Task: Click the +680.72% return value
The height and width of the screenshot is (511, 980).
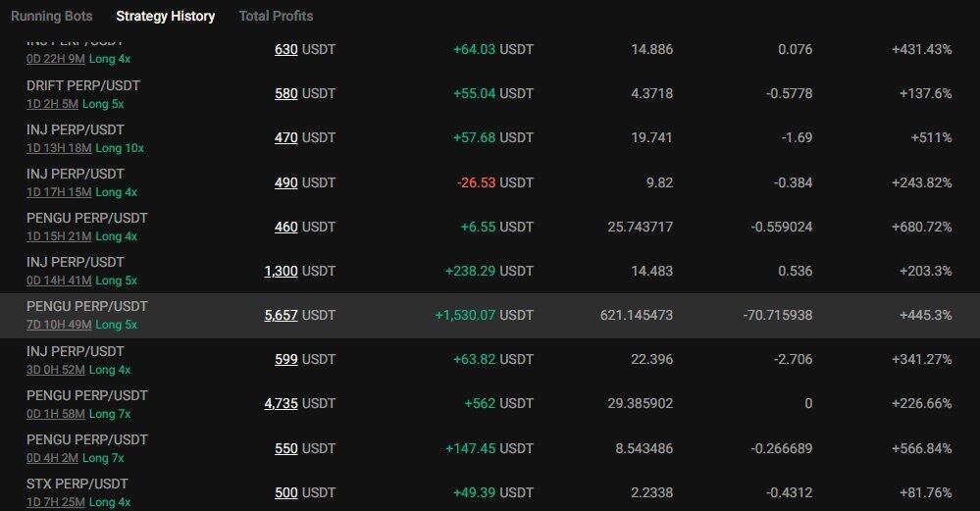Action: click(x=922, y=227)
